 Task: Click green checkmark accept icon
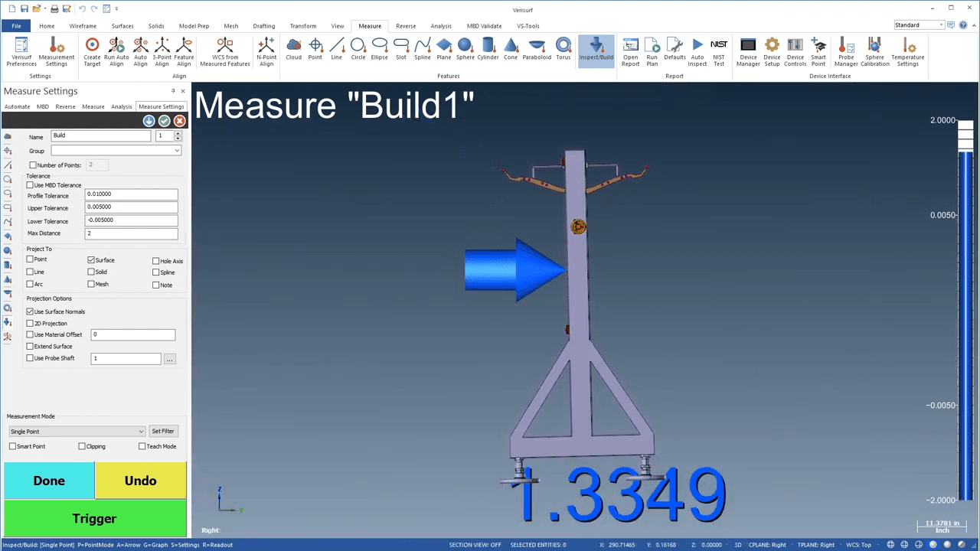click(x=164, y=121)
